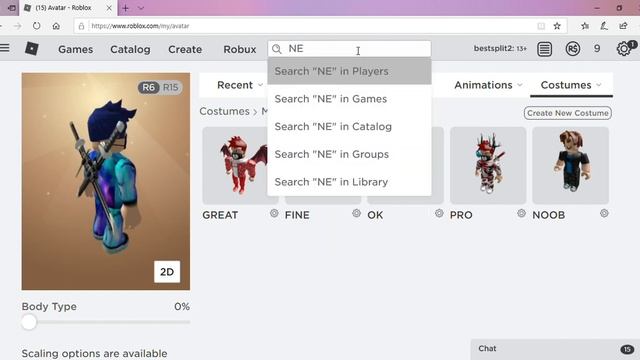Click the Body Type slider handle
640x360 pixels.
coord(29,322)
